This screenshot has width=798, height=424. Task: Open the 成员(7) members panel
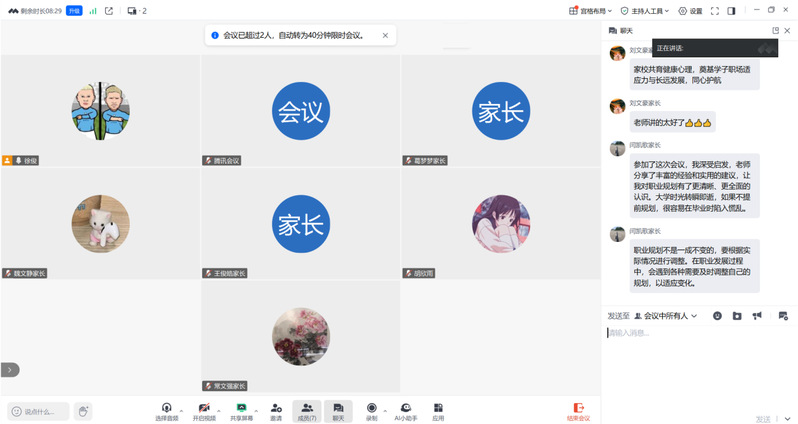pos(307,410)
